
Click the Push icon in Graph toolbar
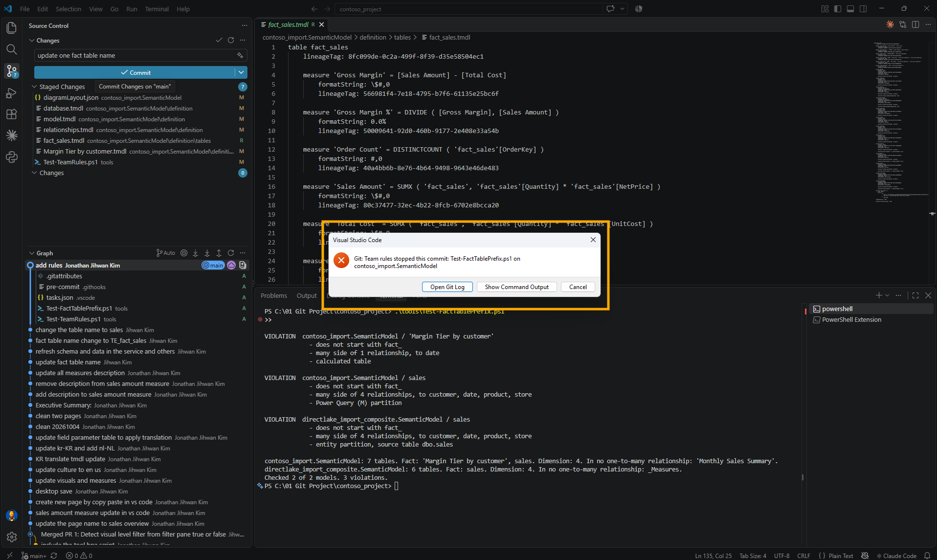pyautogui.click(x=219, y=253)
